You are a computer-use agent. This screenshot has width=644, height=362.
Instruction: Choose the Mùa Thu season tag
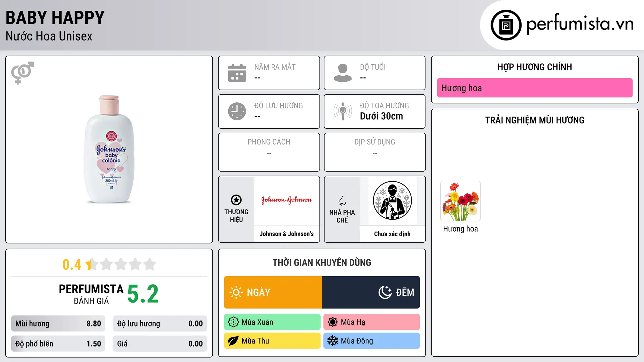272,341
